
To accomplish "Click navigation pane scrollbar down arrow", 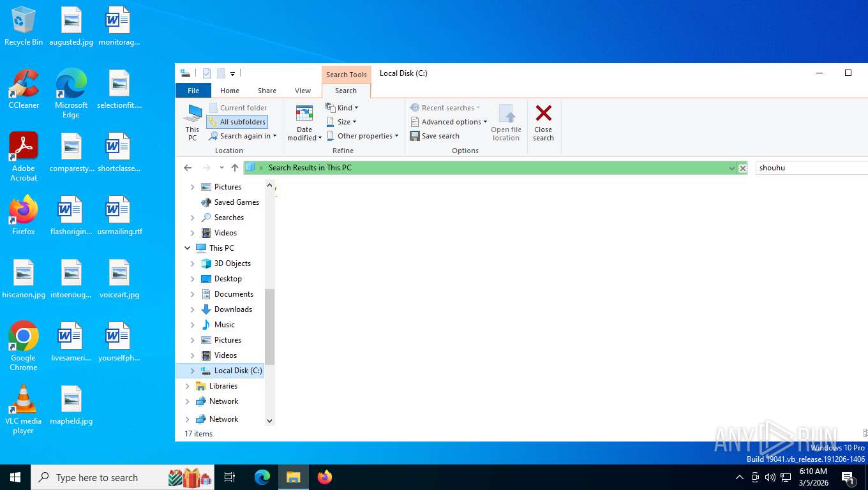I will (269, 421).
